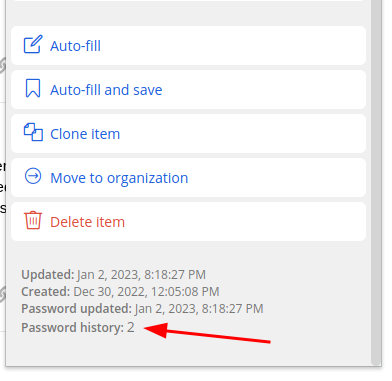Click the Password history label
Viewport: 392px width, 381px height.
tap(72, 328)
